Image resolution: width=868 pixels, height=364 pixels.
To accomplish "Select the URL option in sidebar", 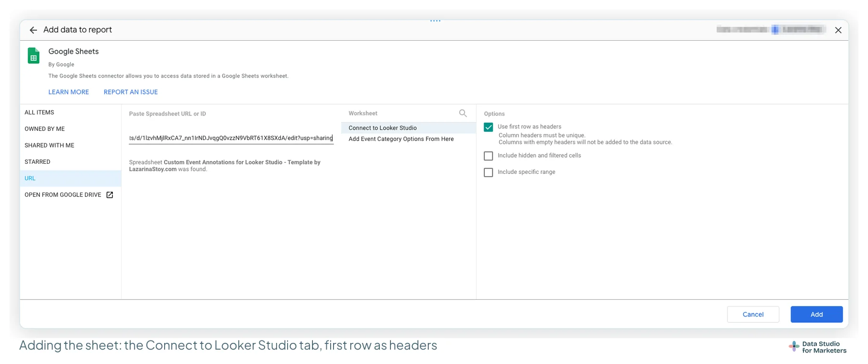I will 70,178.
